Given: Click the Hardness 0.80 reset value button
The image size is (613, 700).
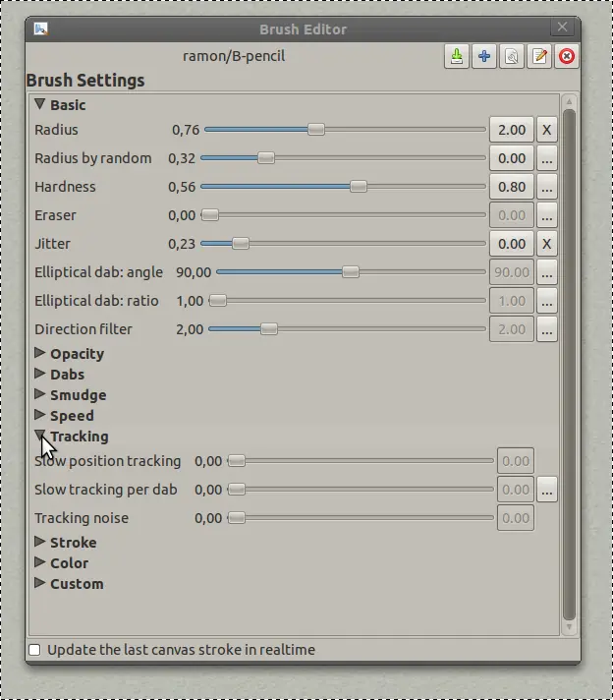Looking at the screenshot, I should point(512,187).
